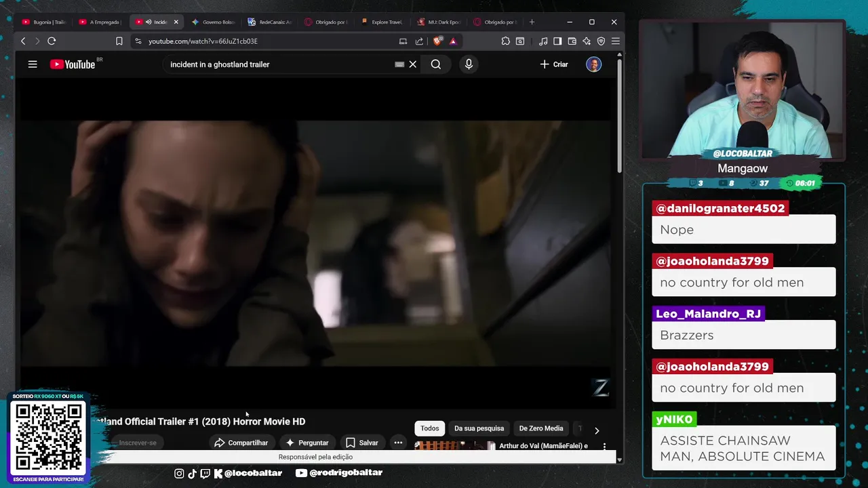Image resolution: width=868 pixels, height=488 pixels.
Task: Open Brave Shields lion icon
Action: pos(438,41)
